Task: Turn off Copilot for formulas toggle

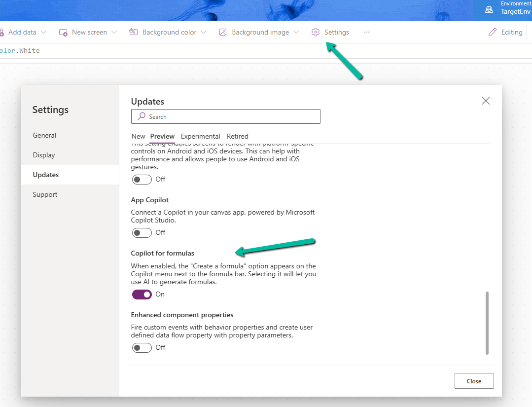Action: [142, 294]
